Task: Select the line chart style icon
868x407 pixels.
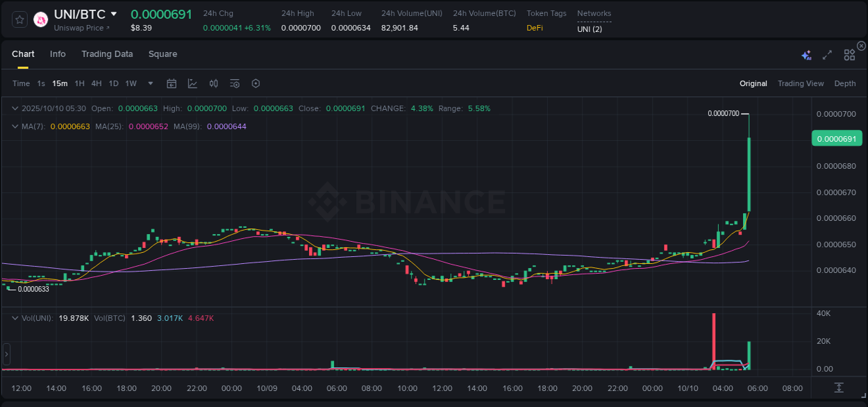Action: 192,83
